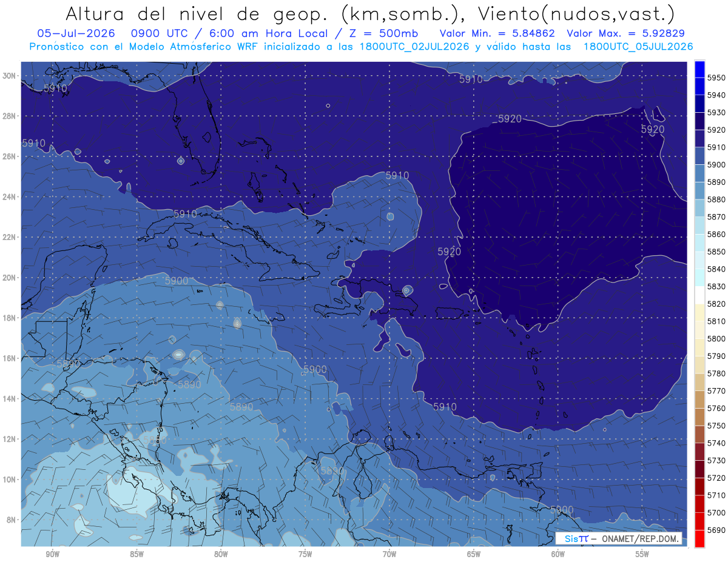Click the 5910 contour label near 13.5N 67W
728x562 pixels.
pyautogui.click(x=445, y=407)
